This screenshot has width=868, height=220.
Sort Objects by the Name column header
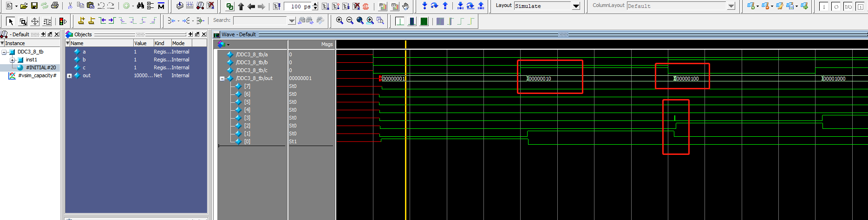pos(101,43)
